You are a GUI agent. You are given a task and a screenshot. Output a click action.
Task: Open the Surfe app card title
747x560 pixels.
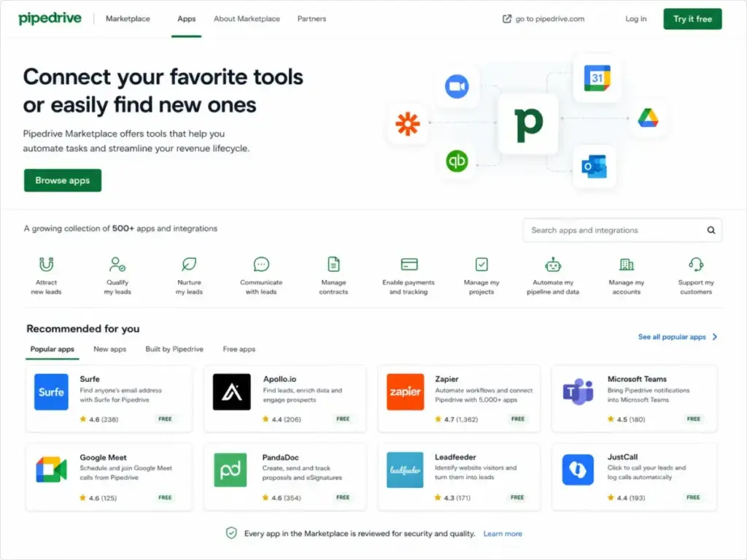pos(90,379)
